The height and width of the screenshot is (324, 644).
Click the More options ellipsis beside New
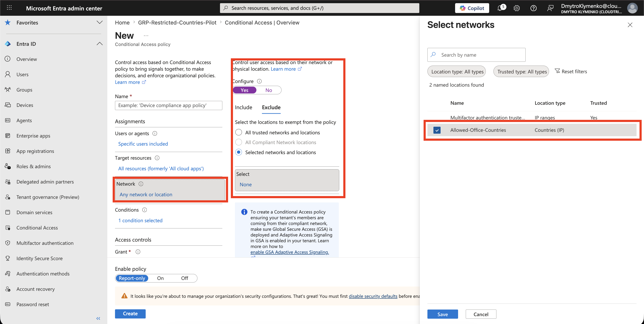tap(146, 36)
